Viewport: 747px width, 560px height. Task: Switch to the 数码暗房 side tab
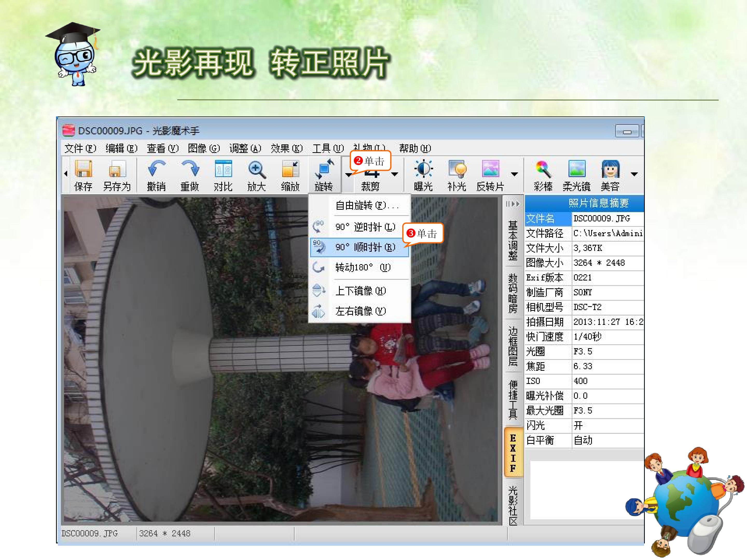(513, 293)
